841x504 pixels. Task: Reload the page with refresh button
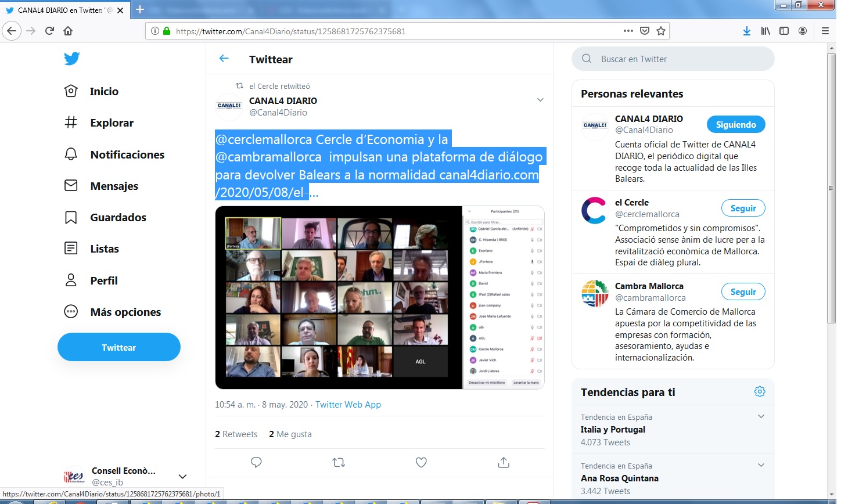(x=49, y=31)
